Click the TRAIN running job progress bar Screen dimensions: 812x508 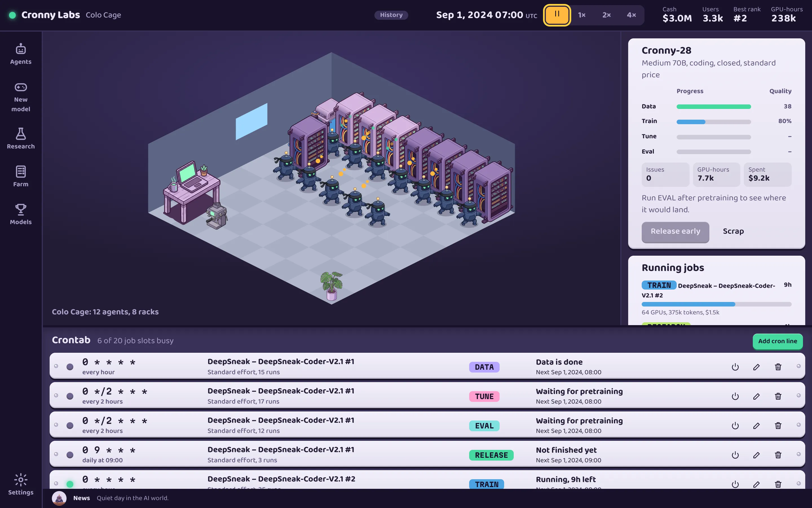click(x=716, y=305)
